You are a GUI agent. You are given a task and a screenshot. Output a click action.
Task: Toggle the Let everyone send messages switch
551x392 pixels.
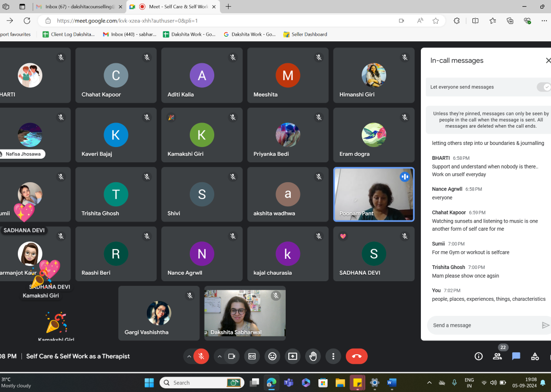click(x=544, y=87)
